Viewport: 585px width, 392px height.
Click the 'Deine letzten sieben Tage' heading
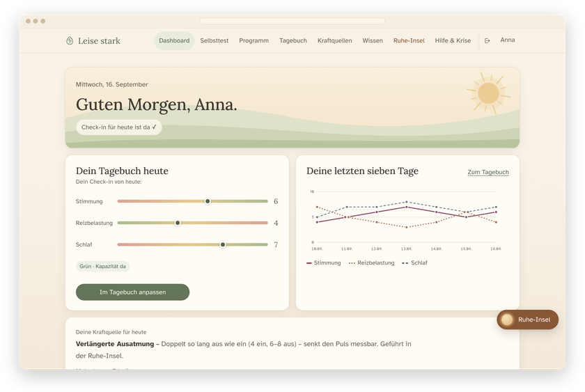pos(362,171)
